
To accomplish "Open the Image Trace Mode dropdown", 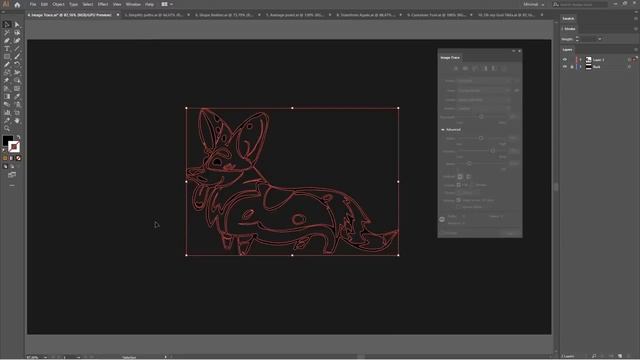I will point(484,100).
